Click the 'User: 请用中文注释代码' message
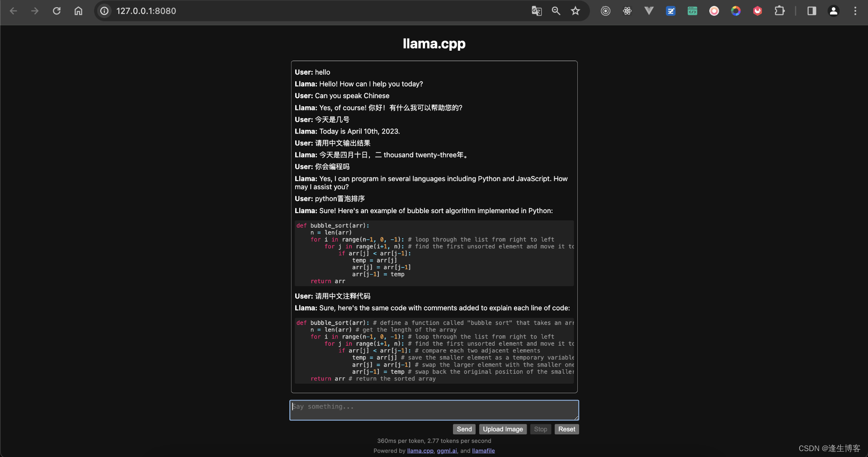This screenshot has height=457, width=868. coord(332,296)
